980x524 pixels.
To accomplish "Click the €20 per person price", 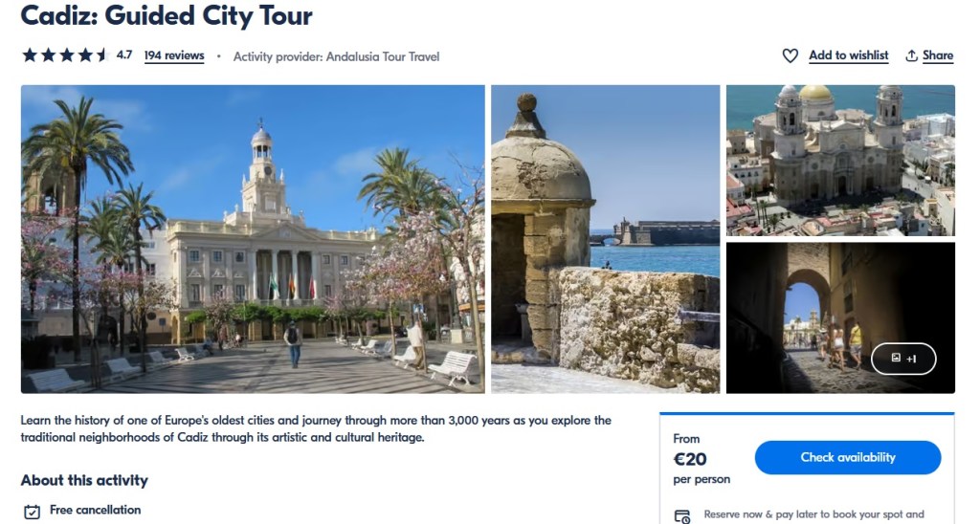I will coord(690,459).
